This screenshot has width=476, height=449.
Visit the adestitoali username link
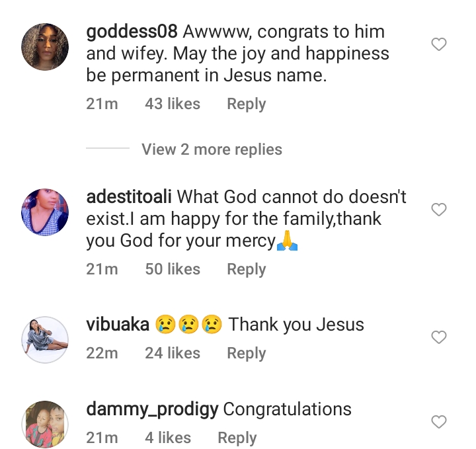(x=130, y=197)
